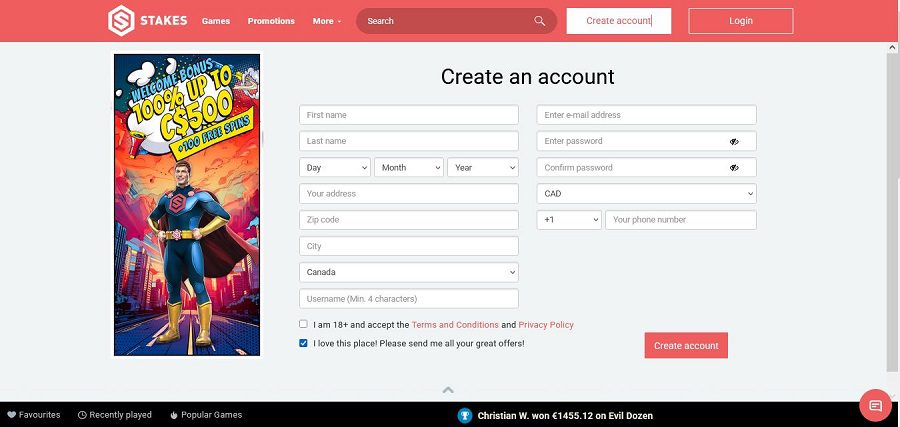
Task: Expand the More menu
Action: pos(327,21)
